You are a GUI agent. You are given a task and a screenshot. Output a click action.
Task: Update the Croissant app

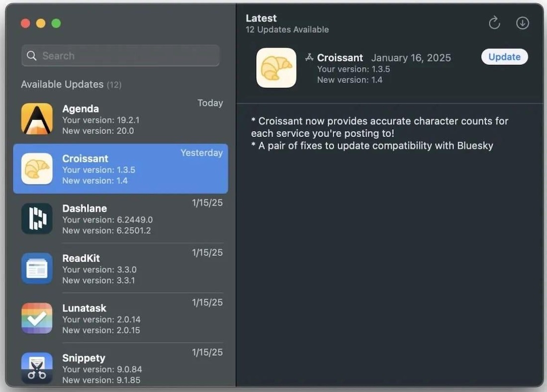(504, 57)
